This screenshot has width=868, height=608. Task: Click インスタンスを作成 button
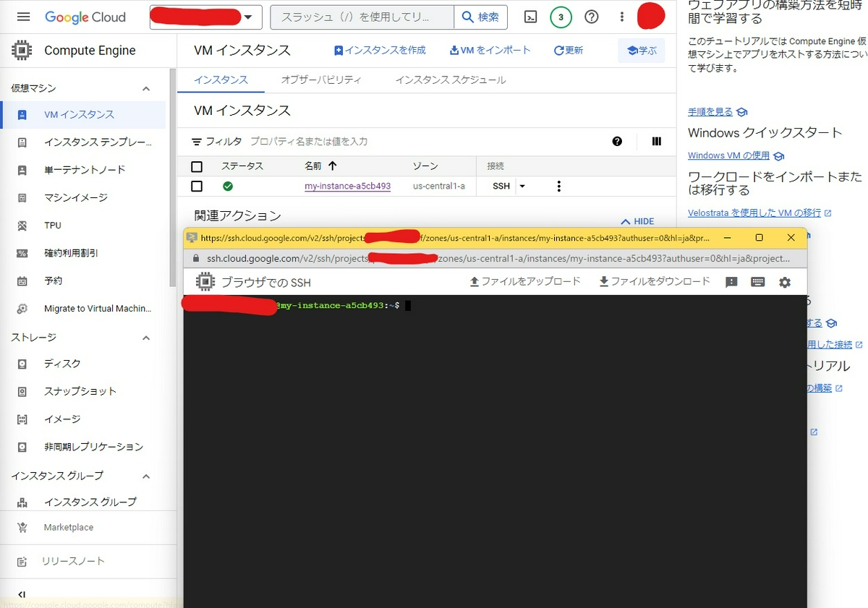tap(380, 51)
